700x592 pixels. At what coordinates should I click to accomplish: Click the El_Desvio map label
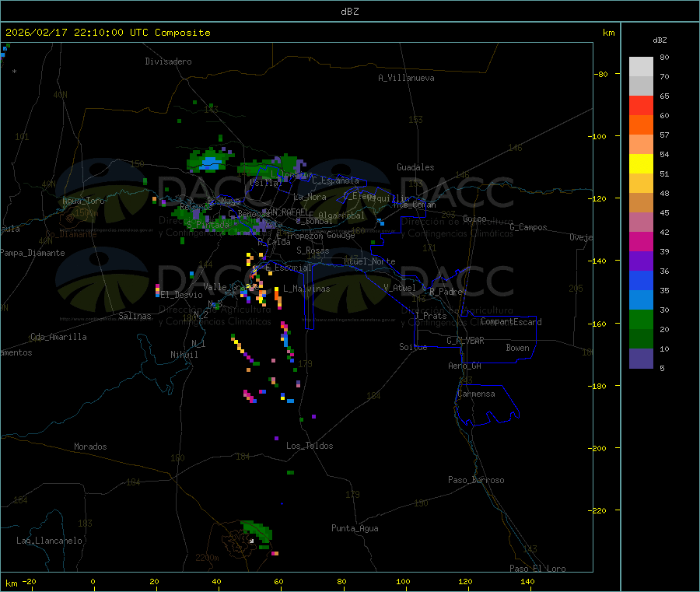181,295
